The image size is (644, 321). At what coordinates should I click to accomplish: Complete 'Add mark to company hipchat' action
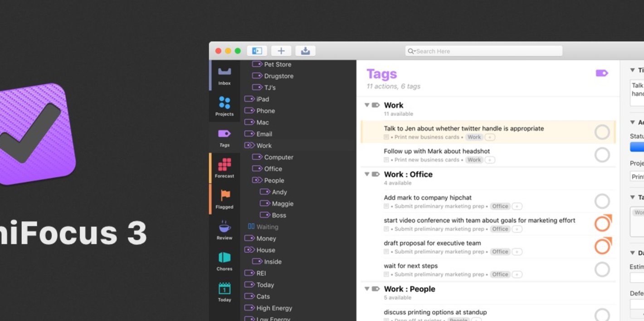(x=602, y=201)
